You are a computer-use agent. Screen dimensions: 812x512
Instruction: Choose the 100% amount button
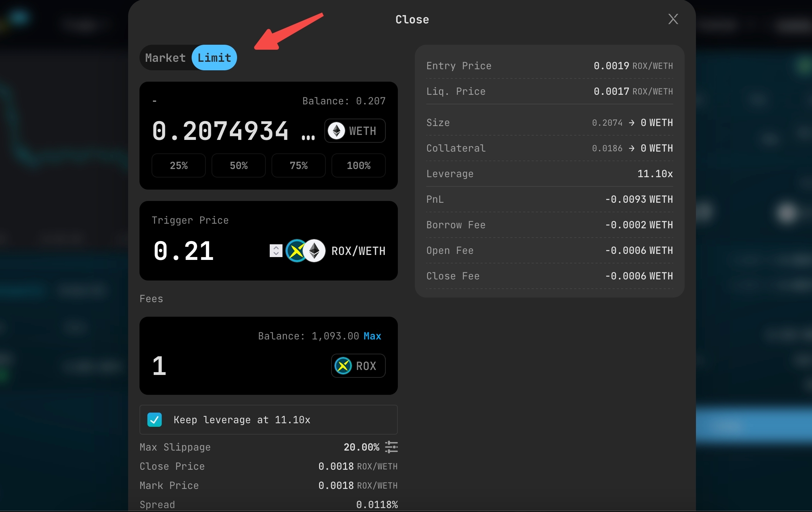(358, 165)
